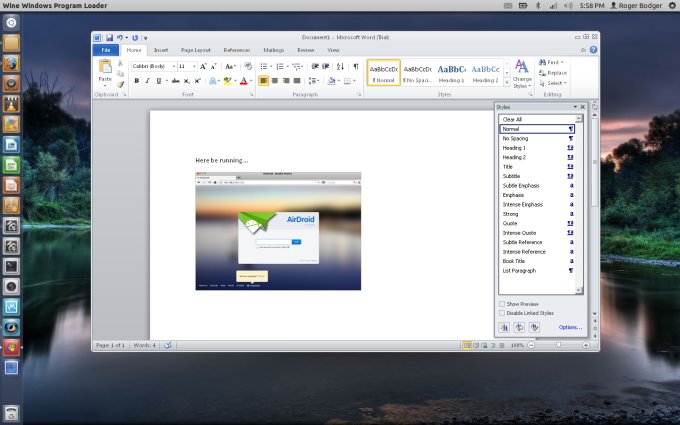
Task: Click the New Style icon in Styles pane
Action: click(505, 327)
